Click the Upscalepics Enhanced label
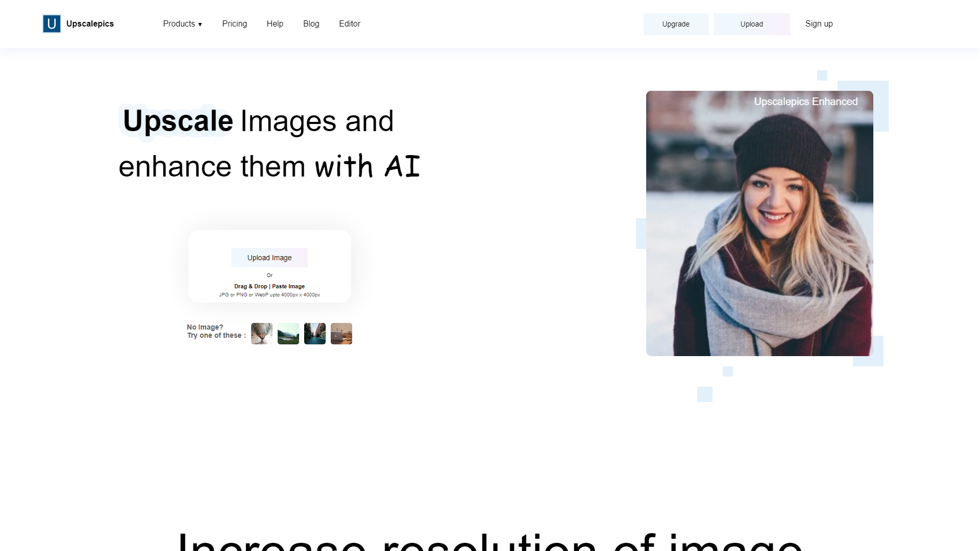 pos(805,102)
